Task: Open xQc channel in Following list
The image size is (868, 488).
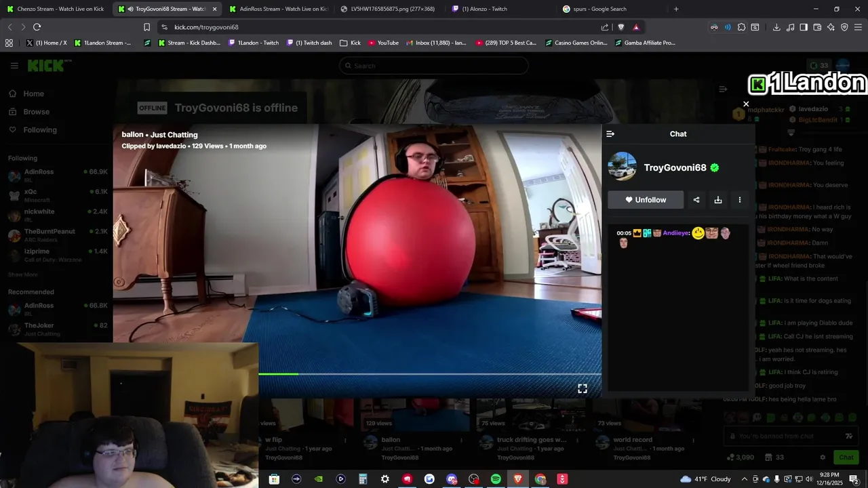Action: point(58,195)
